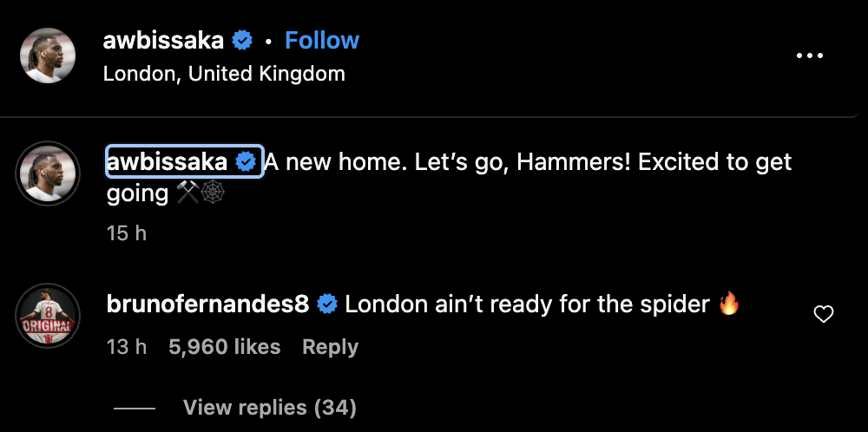This screenshot has height=432, width=868.
Task: Show the 5,960 likes list
Action: [x=224, y=347]
